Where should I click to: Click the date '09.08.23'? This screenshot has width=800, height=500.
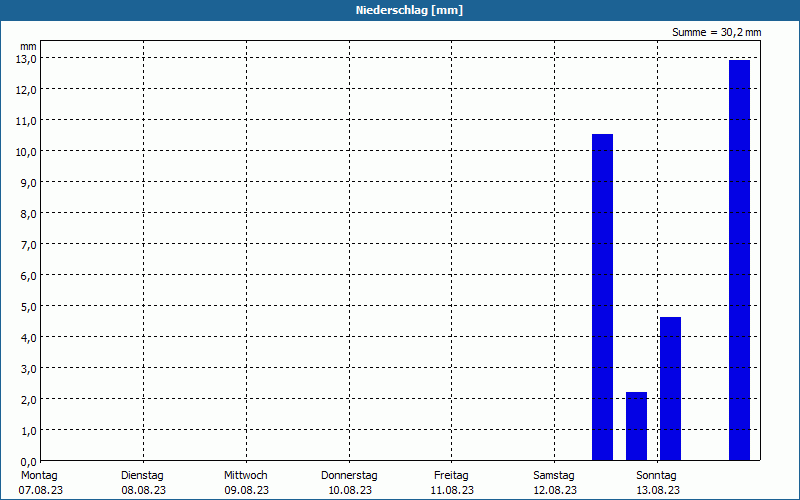point(246,490)
